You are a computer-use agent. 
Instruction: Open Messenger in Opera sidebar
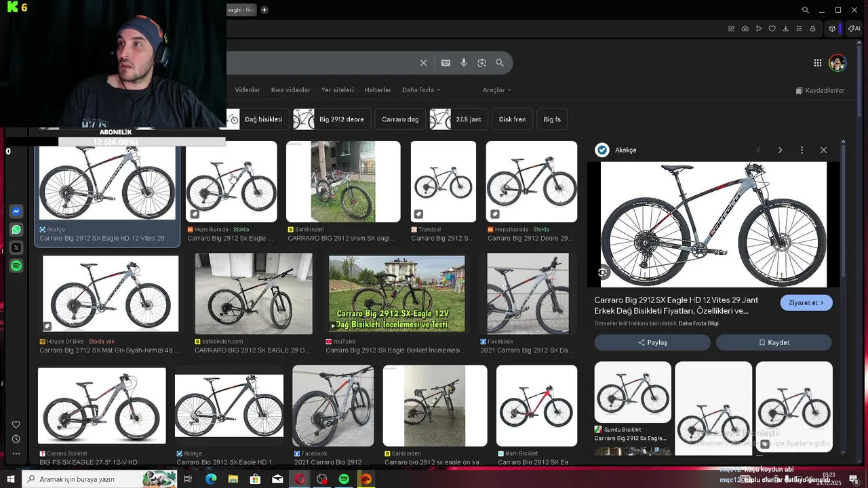pos(16,211)
